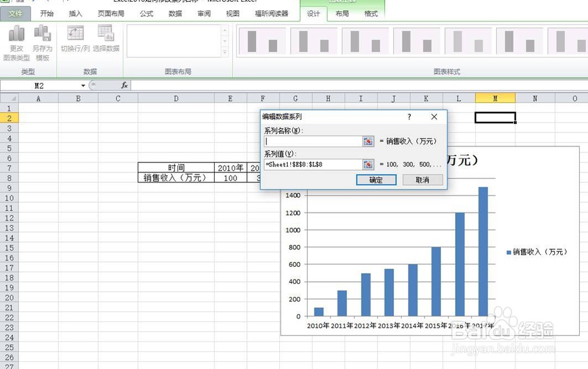This screenshot has width=588, height=369.
Task: Switch to the 插入 ribbon tab
Action: pos(74,13)
